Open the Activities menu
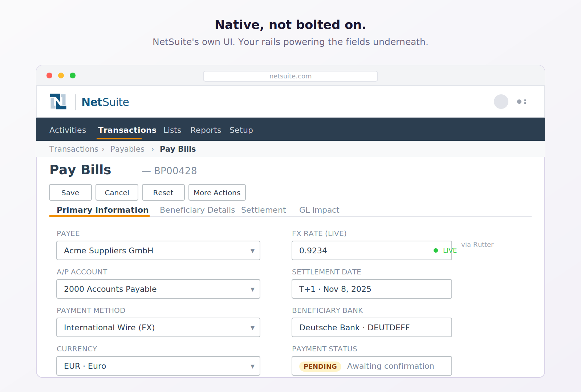581x392 pixels. (x=68, y=130)
